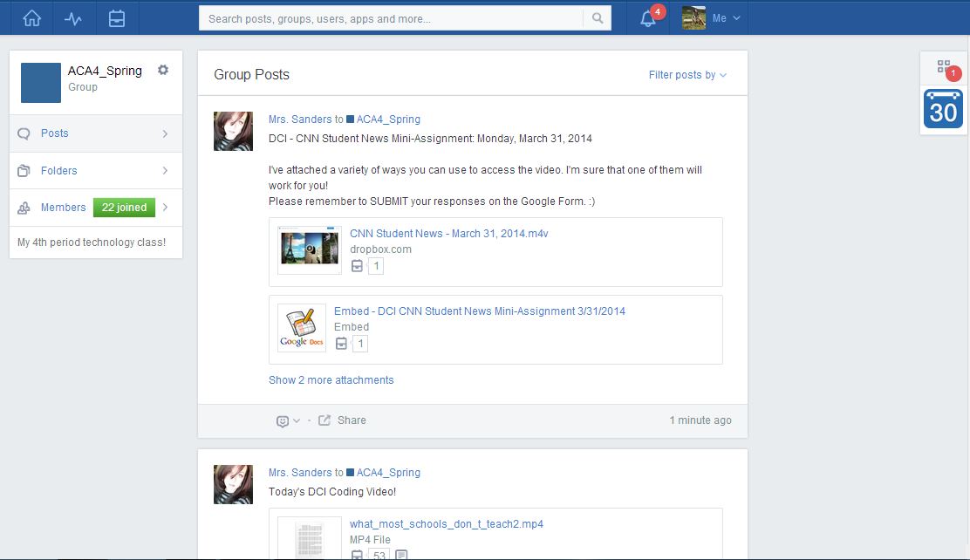The width and height of the screenshot is (970, 560).
Task: Click the count 1 beside Embed attachment
Action: (x=360, y=344)
